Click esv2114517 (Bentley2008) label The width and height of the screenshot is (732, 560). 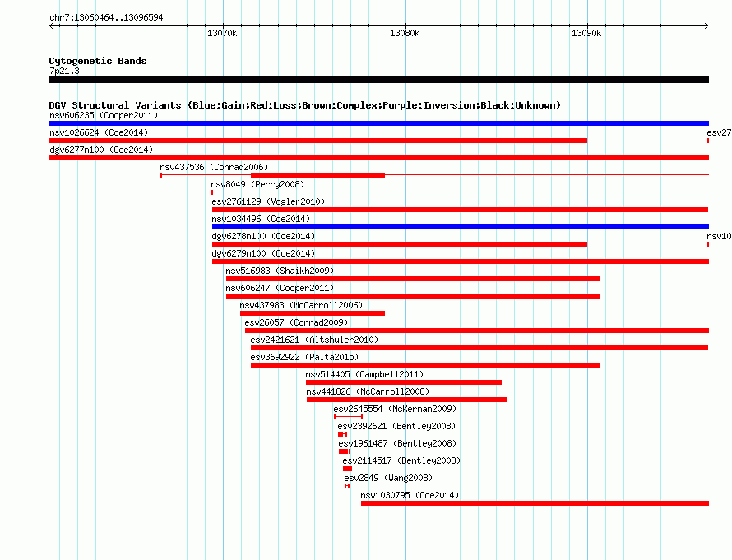(401, 460)
